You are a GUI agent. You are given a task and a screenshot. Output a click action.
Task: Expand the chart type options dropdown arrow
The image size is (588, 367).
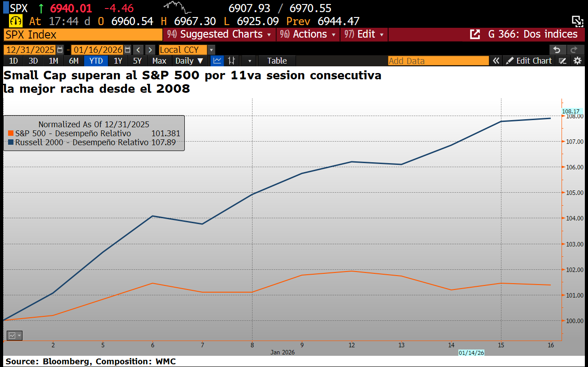click(249, 60)
